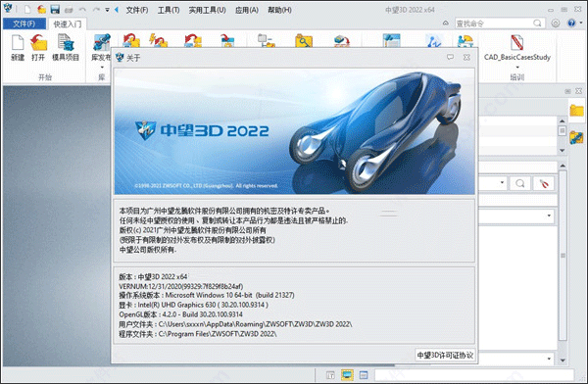Click the blue 文件(F) ribbon tab

pyautogui.click(x=24, y=24)
